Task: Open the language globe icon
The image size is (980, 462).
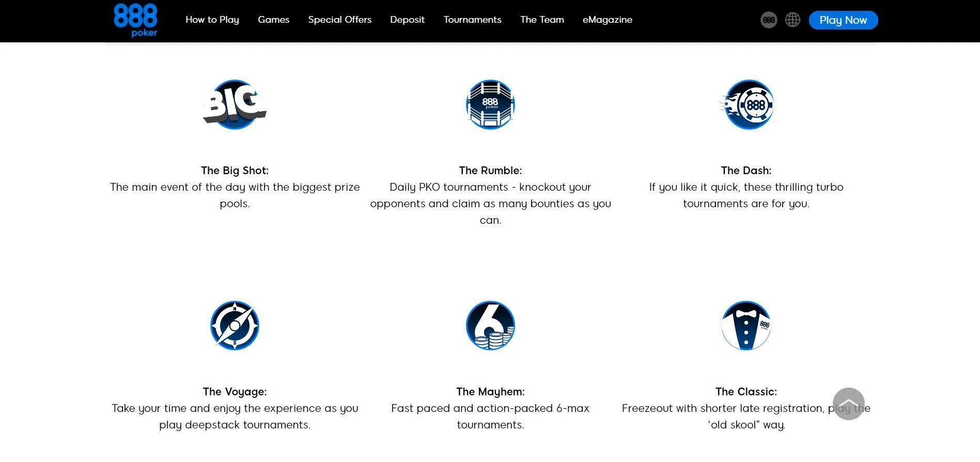Action: point(792,20)
